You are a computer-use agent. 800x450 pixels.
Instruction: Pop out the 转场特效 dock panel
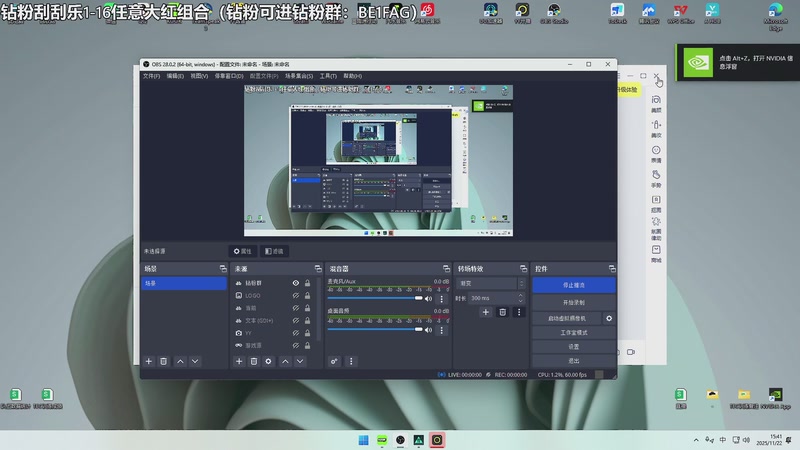(523, 268)
